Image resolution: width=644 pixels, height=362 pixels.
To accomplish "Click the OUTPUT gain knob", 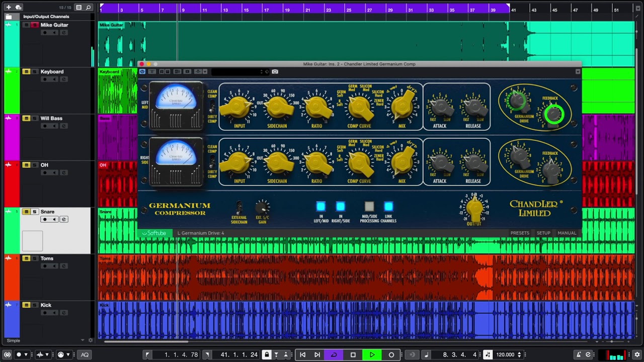I will tap(474, 208).
